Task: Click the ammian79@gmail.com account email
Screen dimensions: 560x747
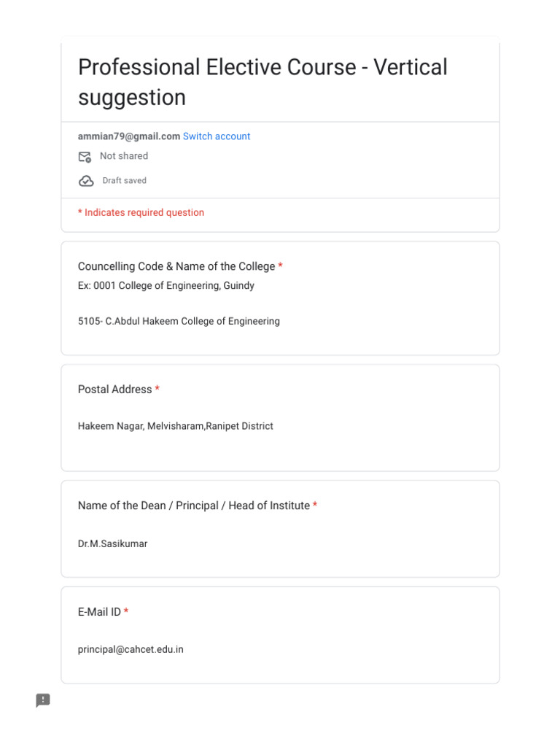Action: click(128, 136)
